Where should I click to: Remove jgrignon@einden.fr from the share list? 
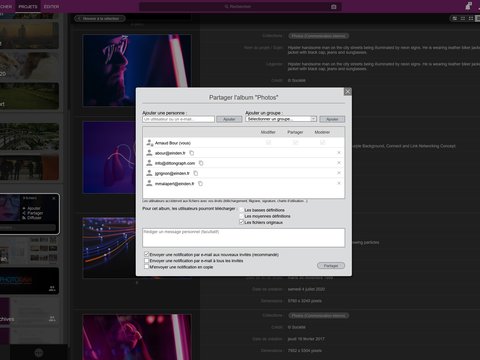coord(339,173)
